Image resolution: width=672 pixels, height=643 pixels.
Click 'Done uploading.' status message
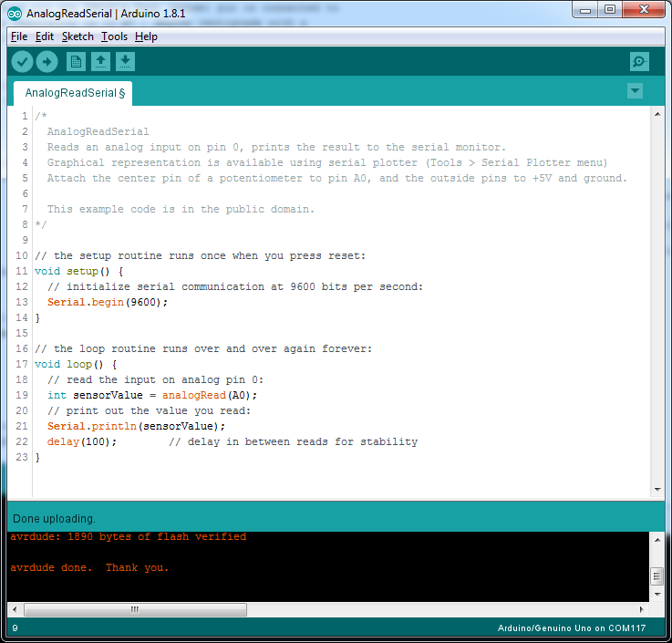[54, 519]
